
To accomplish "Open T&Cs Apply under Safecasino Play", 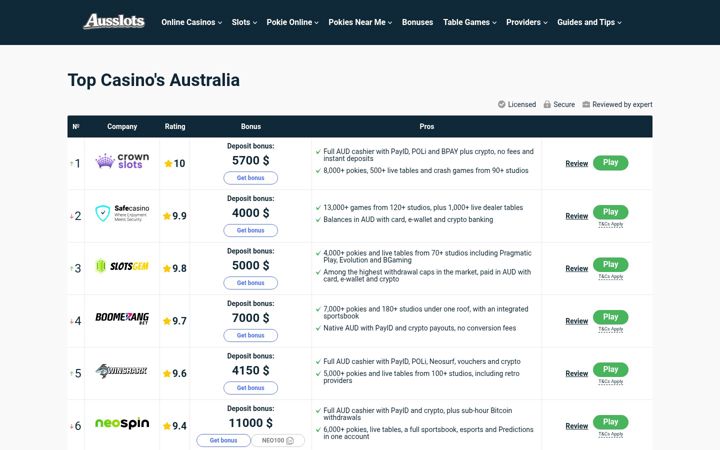I will 611,224.
